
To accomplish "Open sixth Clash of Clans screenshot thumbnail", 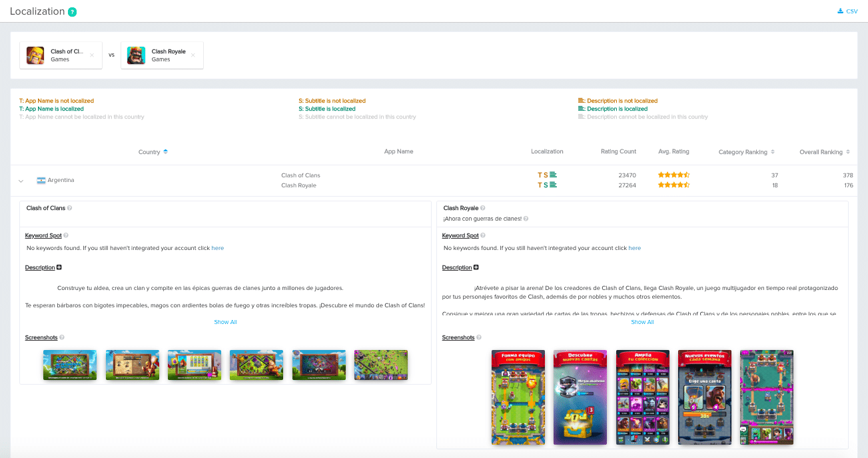I will click(x=381, y=365).
